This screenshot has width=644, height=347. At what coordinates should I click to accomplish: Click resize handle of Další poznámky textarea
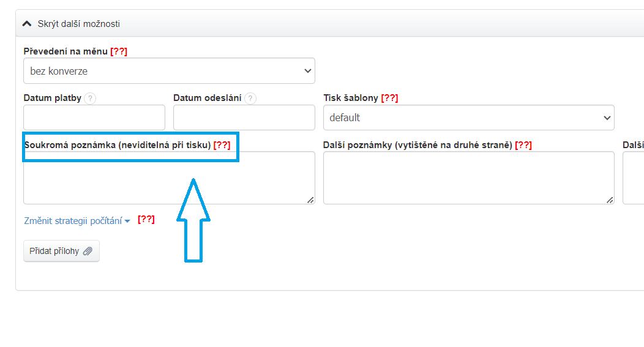610,200
